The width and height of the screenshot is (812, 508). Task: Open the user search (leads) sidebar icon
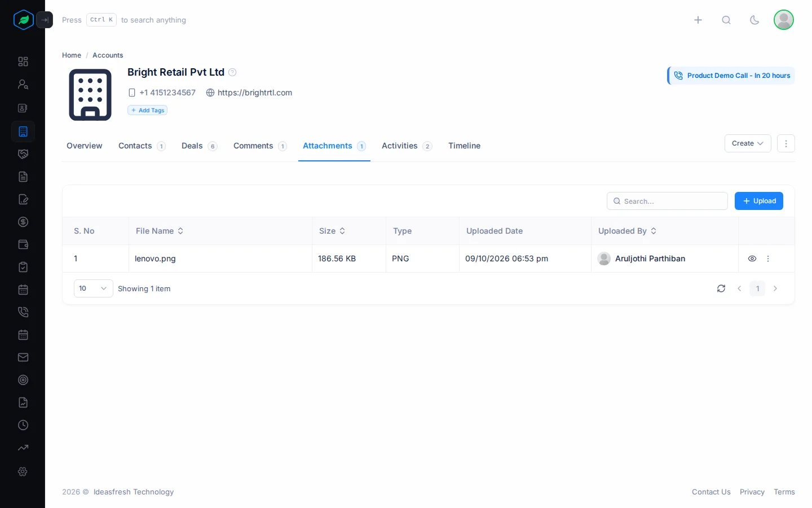(23, 85)
